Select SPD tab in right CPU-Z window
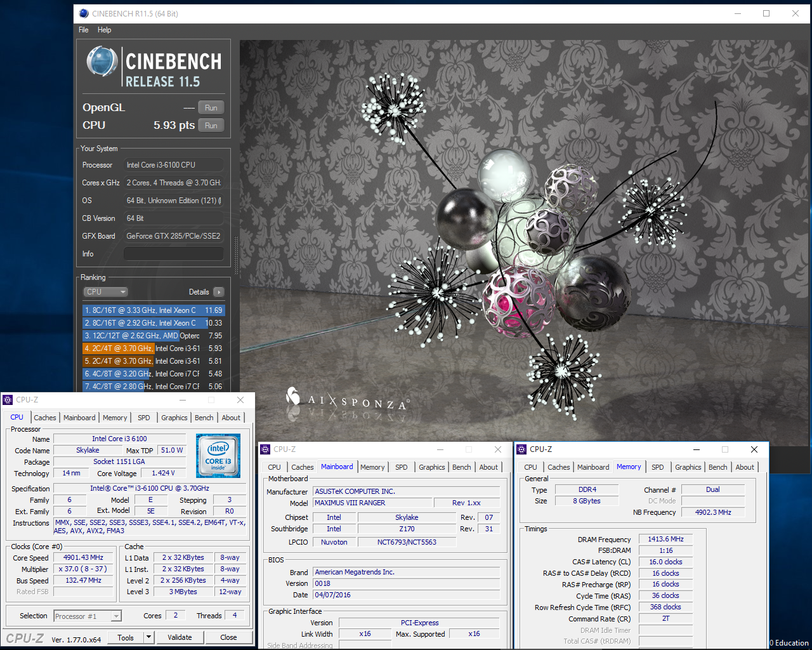The height and width of the screenshot is (650, 812). [x=658, y=467]
